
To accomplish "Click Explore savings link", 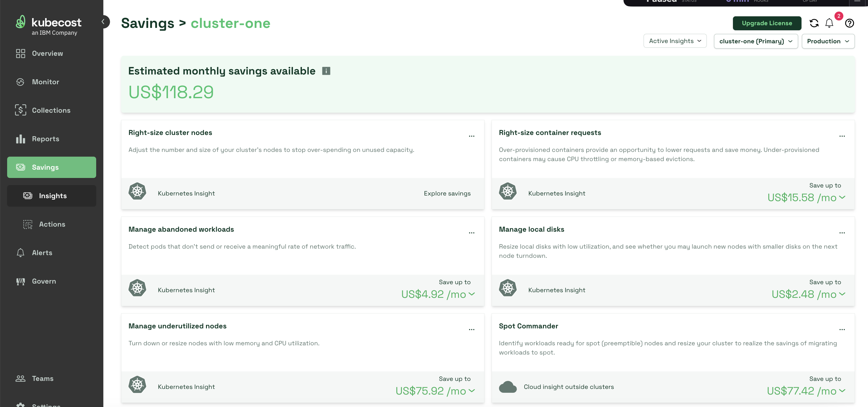I will click(447, 193).
